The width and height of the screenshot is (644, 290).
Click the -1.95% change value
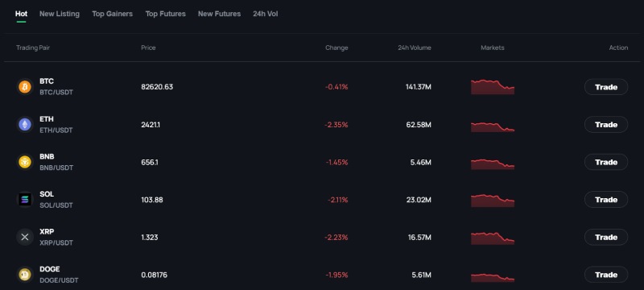(336, 275)
